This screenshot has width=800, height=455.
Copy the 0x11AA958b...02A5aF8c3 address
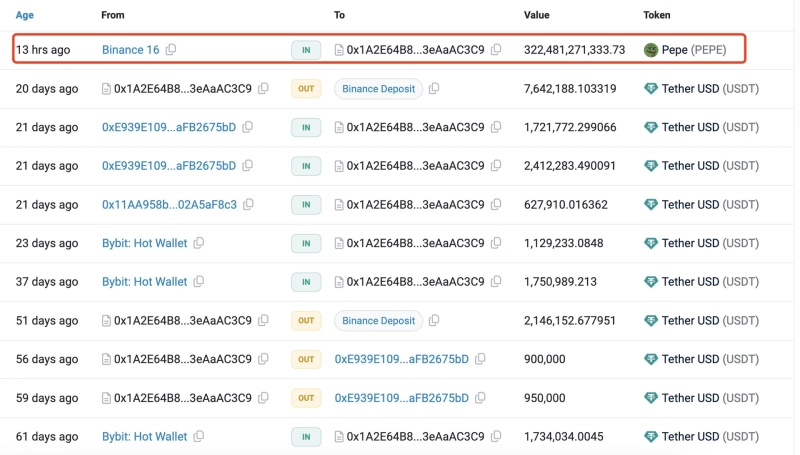(x=249, y=205)
